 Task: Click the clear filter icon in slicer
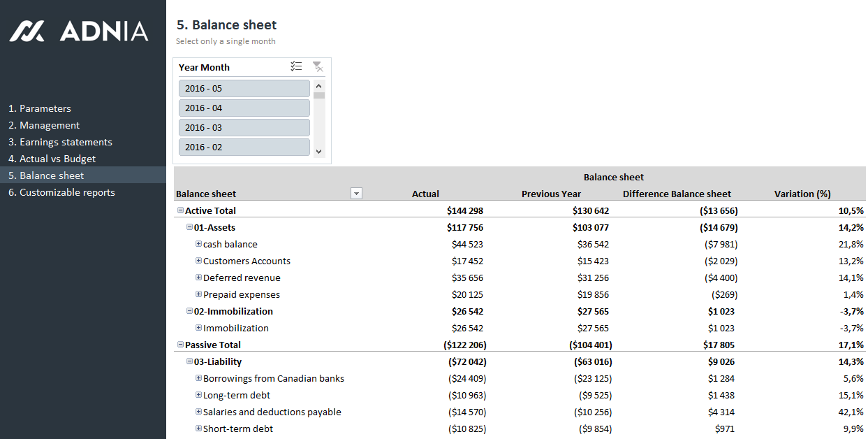tap(318, 66)
